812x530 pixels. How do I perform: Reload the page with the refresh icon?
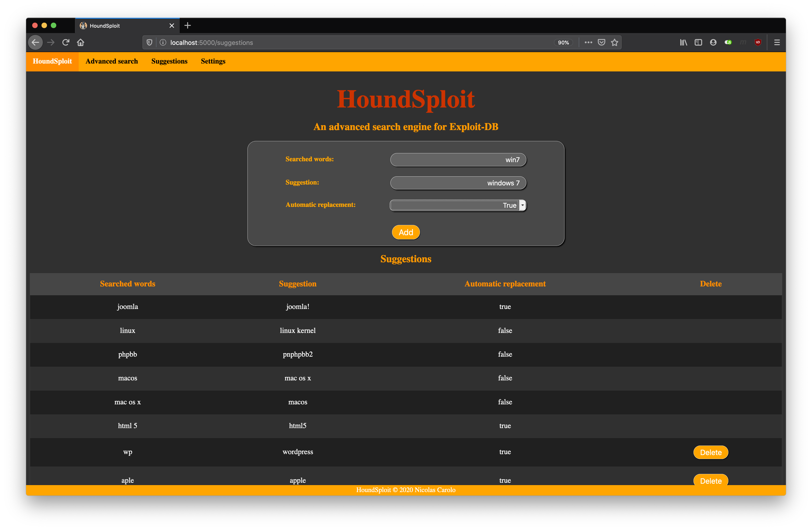point(66,42)
